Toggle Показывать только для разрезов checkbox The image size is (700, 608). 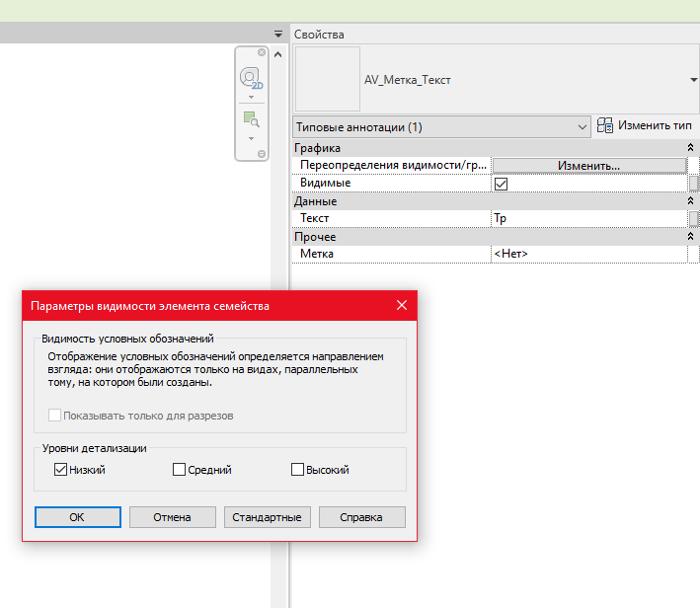pos(54,416)
